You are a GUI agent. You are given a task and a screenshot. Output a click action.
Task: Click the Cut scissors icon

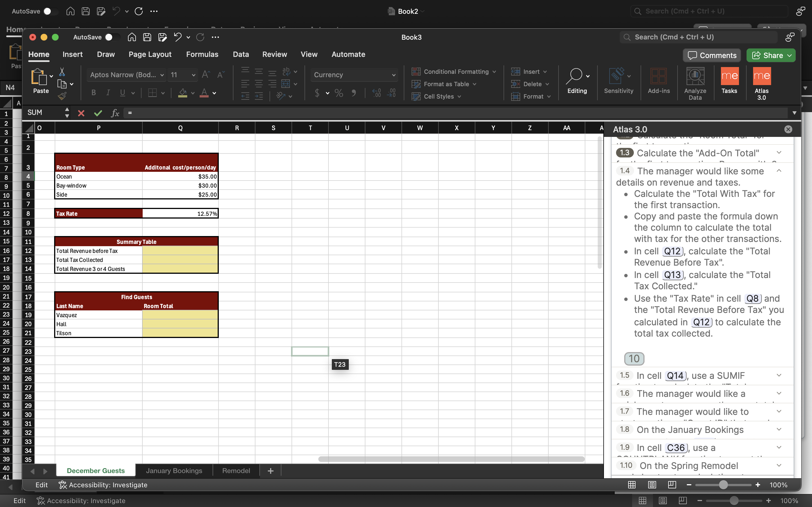pyautogui.click(x=62, y=72)
